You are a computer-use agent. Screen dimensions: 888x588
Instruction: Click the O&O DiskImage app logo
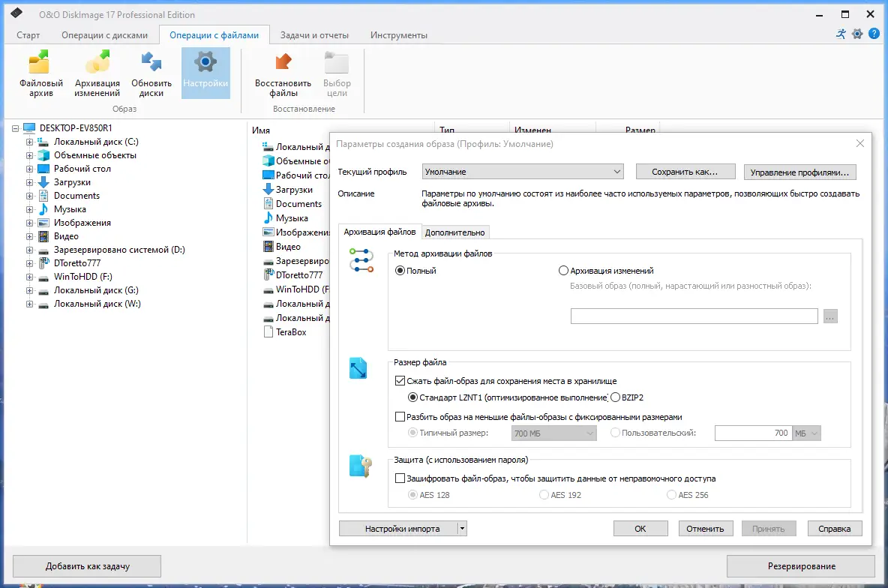pyautogui.click(x=17, y=13)
